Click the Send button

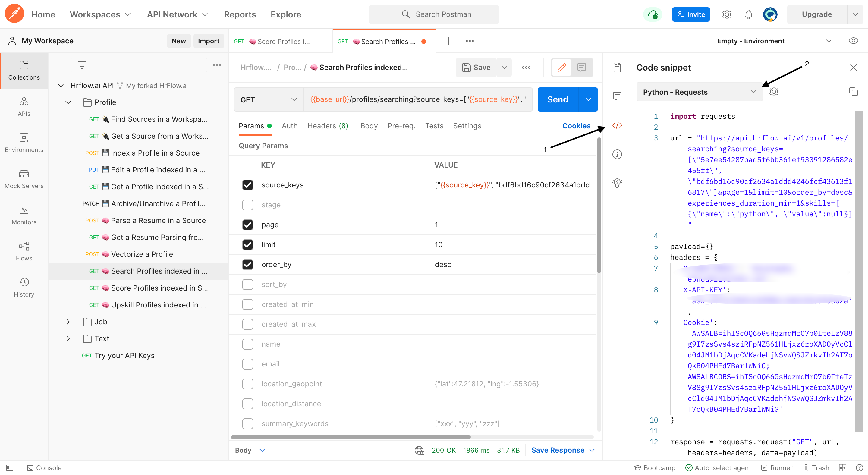tap(558, 99)
